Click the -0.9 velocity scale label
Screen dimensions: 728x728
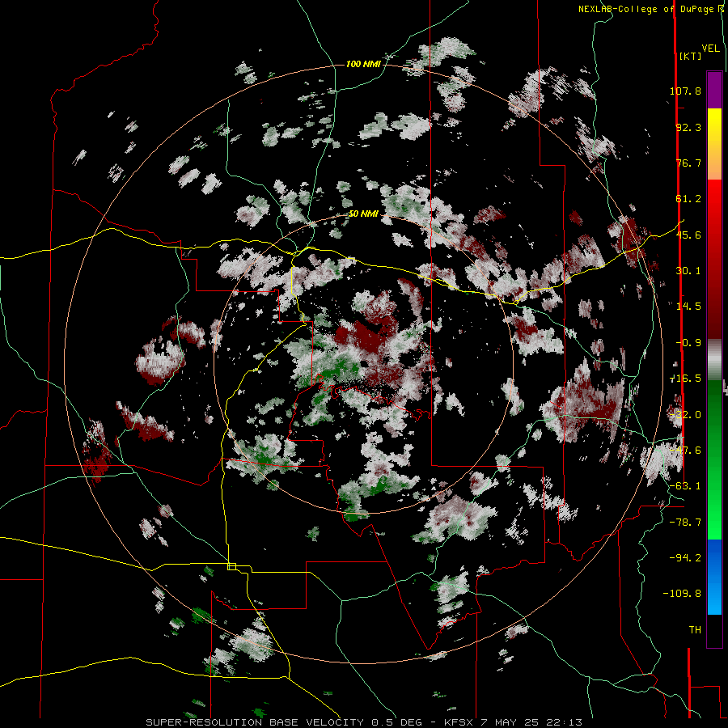(x=688, y=343)
